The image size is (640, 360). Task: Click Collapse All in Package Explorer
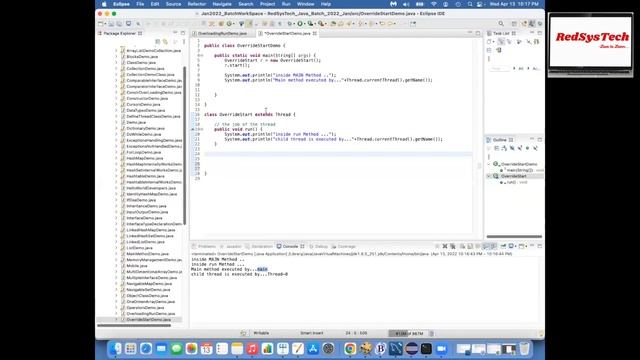pos(158,42)
